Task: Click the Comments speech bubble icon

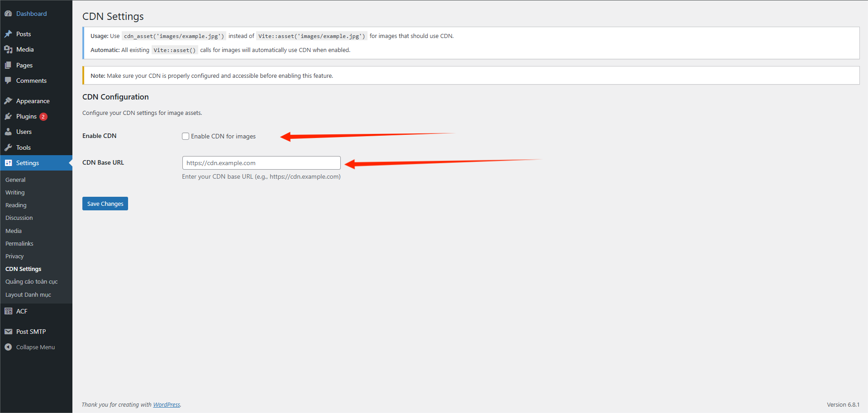Action: point(8,81)
